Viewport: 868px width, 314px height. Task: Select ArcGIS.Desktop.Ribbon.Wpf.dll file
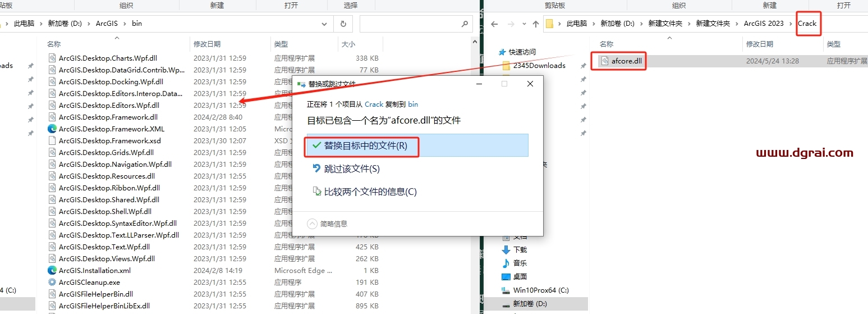(109, 188)
